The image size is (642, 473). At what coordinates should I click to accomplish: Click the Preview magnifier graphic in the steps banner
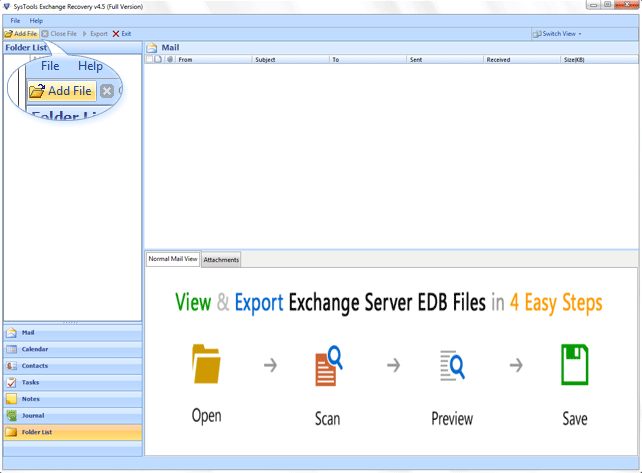[x=452, y=365]
